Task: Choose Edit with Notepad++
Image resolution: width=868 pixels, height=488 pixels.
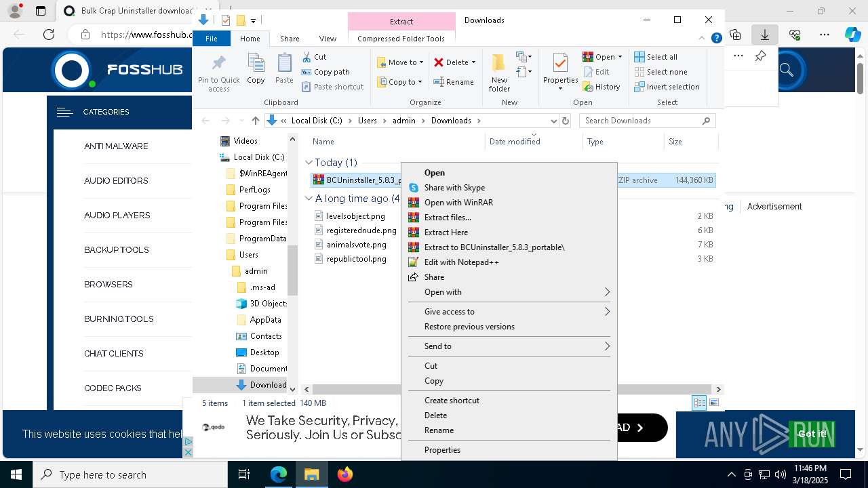Action: [x=509, y=262]
